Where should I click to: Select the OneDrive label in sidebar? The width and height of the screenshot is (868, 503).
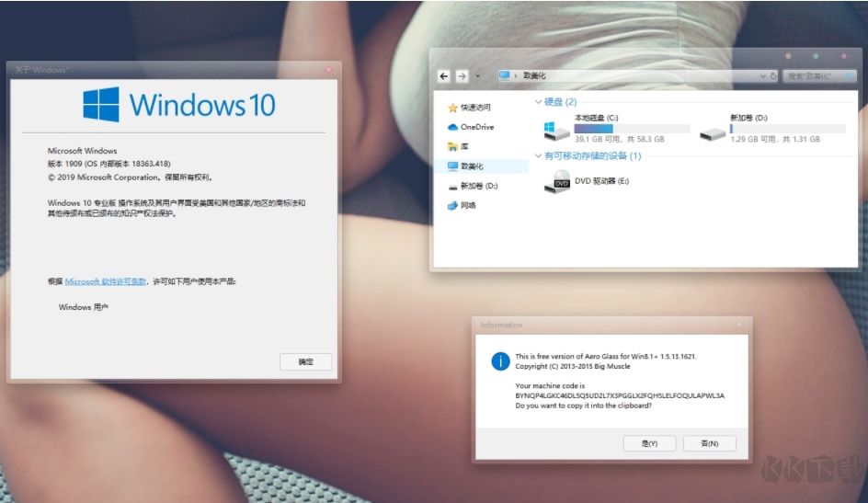477,127
